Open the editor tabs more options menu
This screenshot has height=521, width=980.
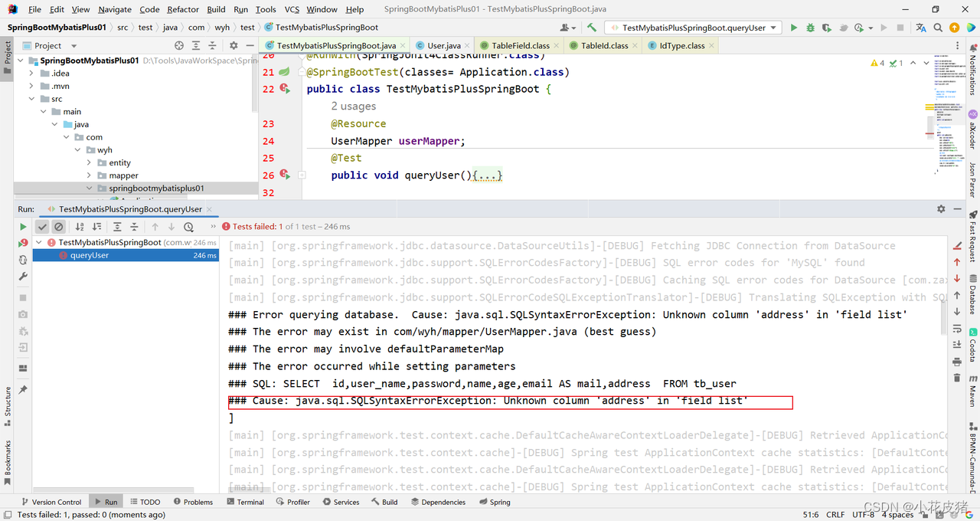tap(957, 46)
